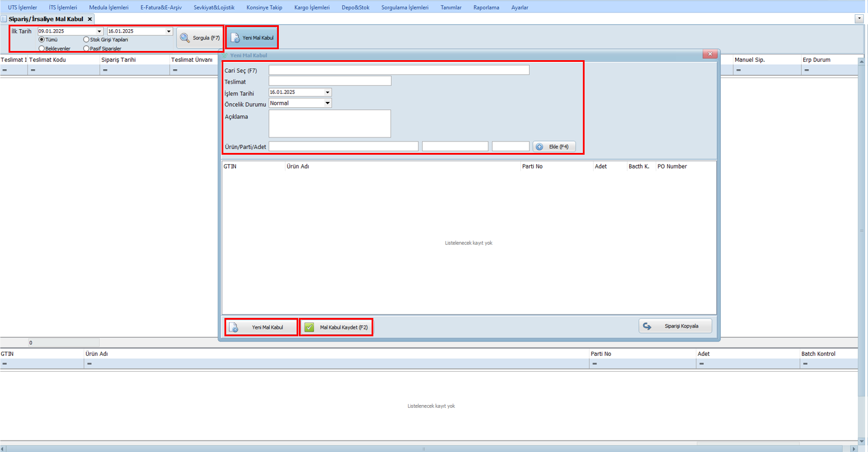Click the Siparişi Kopyala arrow icon
Image resolution: width=868 pixels, height=452 pixels.
pos(647,326)
